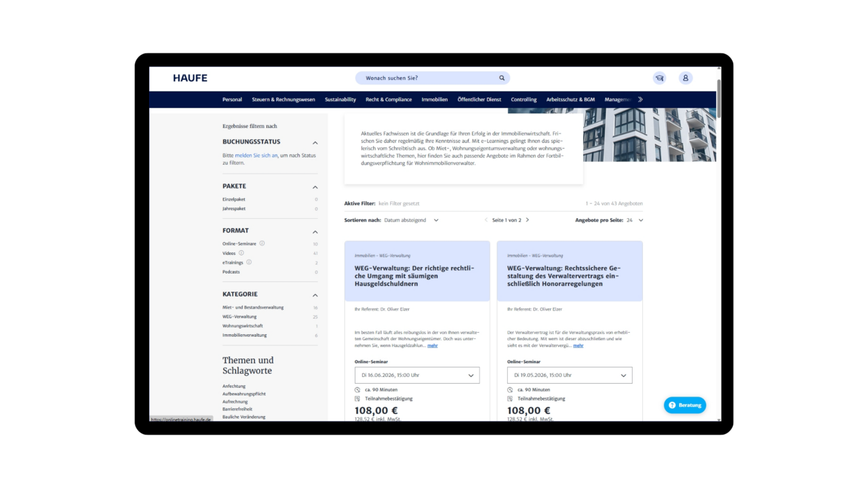Screen dimensions: 868x488
Task: Go to next page arrow in pagination
Action: [x=528, y=220]
